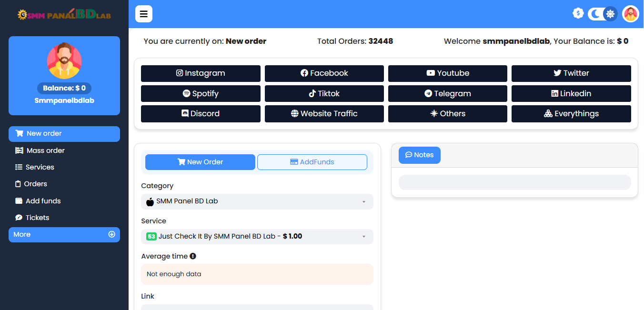Click the Average time info icon
This screenshot has height=310, width=644.
(193, 256)
